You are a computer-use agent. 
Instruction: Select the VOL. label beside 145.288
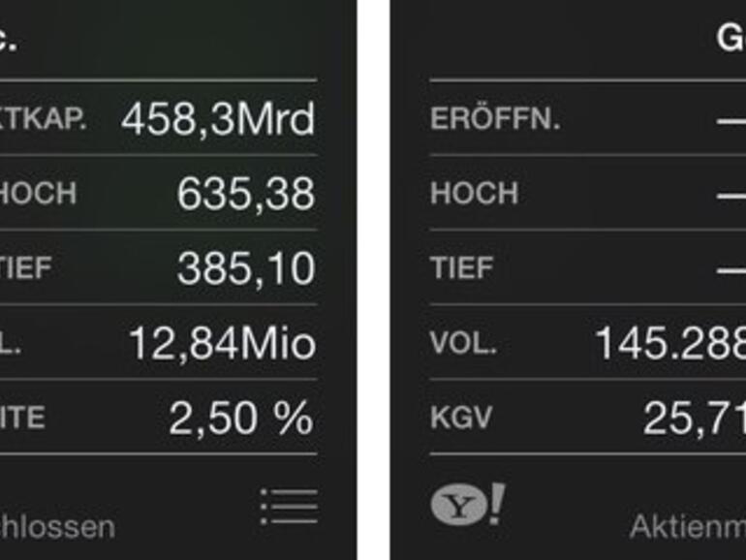463,343
